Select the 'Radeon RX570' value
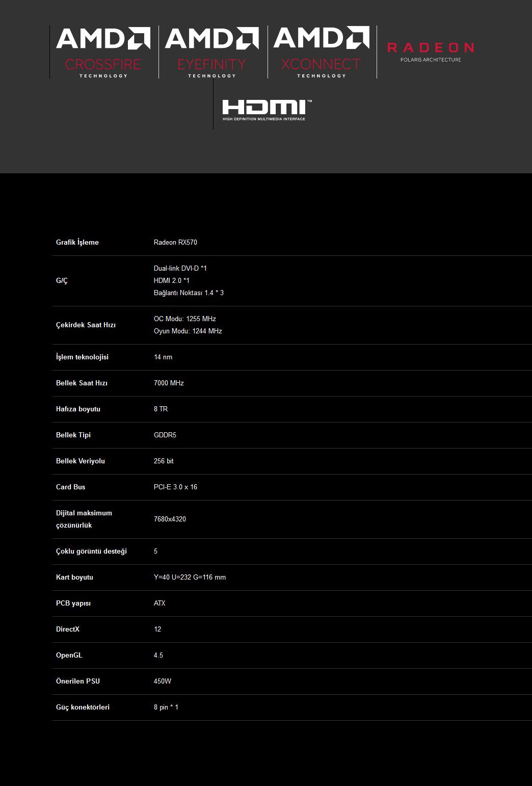The height and width of the screenshot is (786, 532). pyautogui.click(x=175, y=242)
